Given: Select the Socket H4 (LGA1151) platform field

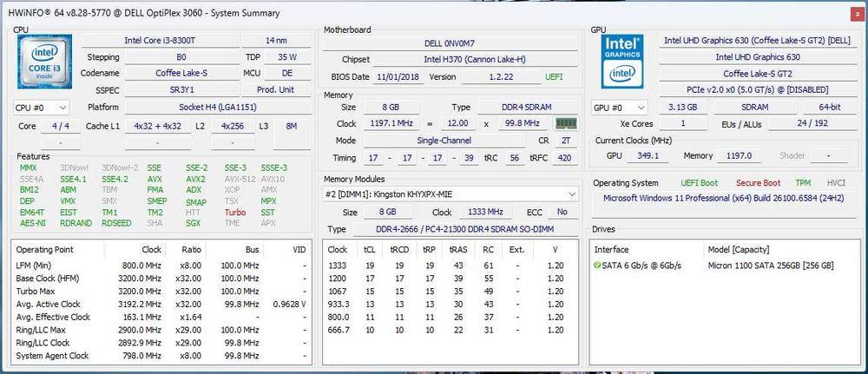Looking at the screenshot, I should point(217,108).
